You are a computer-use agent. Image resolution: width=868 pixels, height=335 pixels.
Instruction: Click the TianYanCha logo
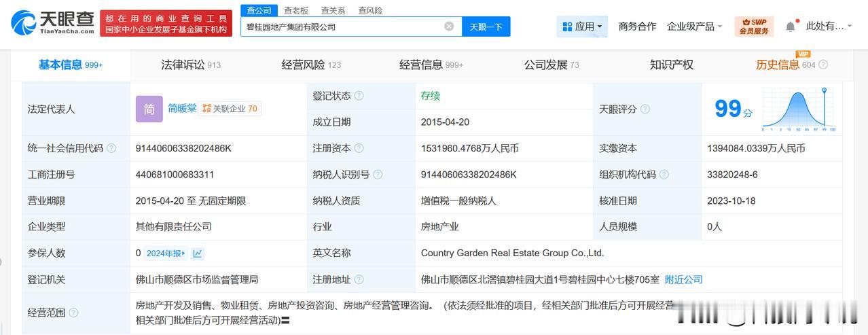click(x=52, y=23)
